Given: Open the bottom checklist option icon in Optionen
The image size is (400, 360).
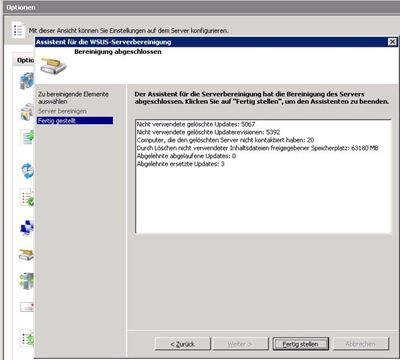Looking at the screenshot, I should click(27, 338).
